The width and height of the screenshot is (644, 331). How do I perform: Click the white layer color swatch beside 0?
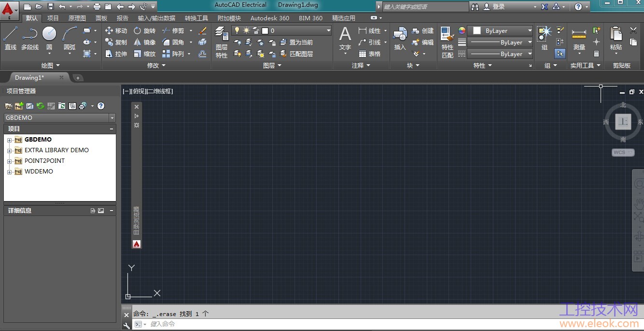[x=265, y=30]
